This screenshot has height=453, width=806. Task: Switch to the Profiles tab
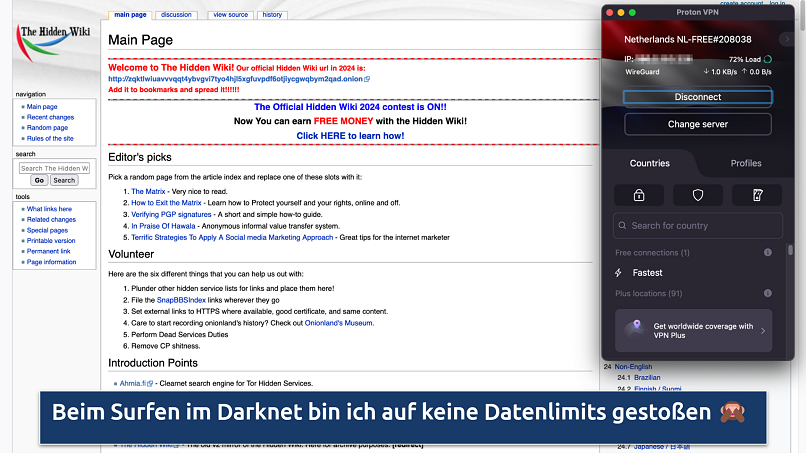coord(745,163)
